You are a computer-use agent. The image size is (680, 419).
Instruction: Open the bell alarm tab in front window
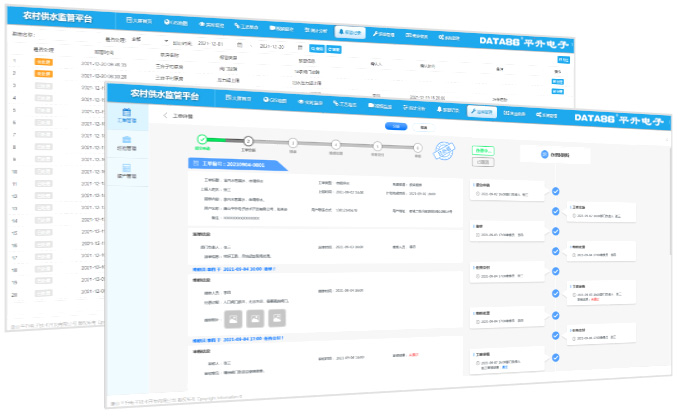448,110
